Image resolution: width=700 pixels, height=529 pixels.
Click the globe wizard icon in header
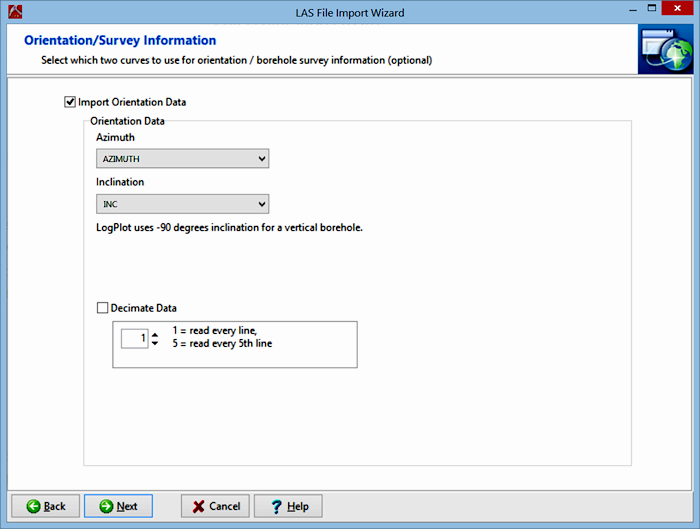coord(664,50)
